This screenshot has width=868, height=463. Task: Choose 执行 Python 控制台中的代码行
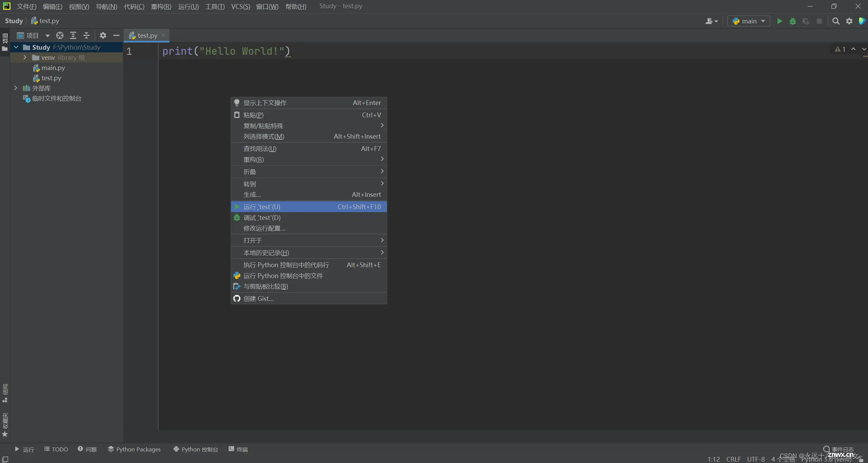coord(309,265)
